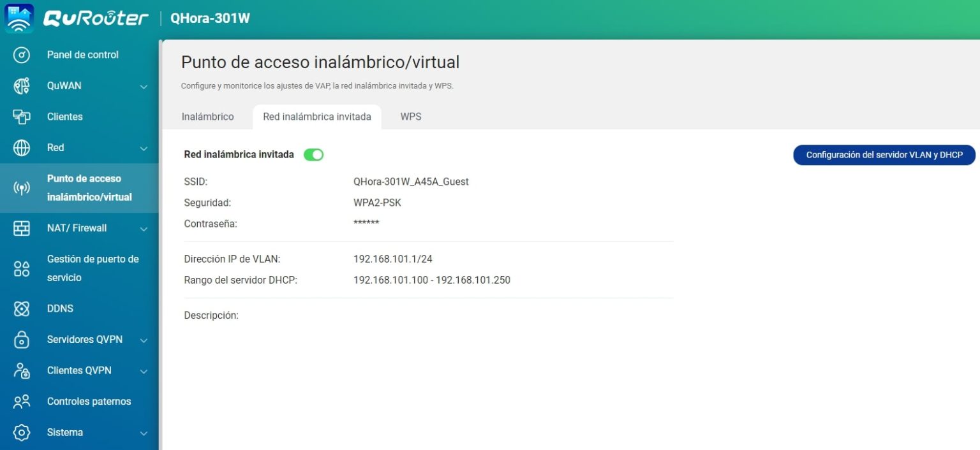This screenshot has height=450, width=980.
Task: Collapse the Clientes QVPN chevron
Action: (144, 370)
